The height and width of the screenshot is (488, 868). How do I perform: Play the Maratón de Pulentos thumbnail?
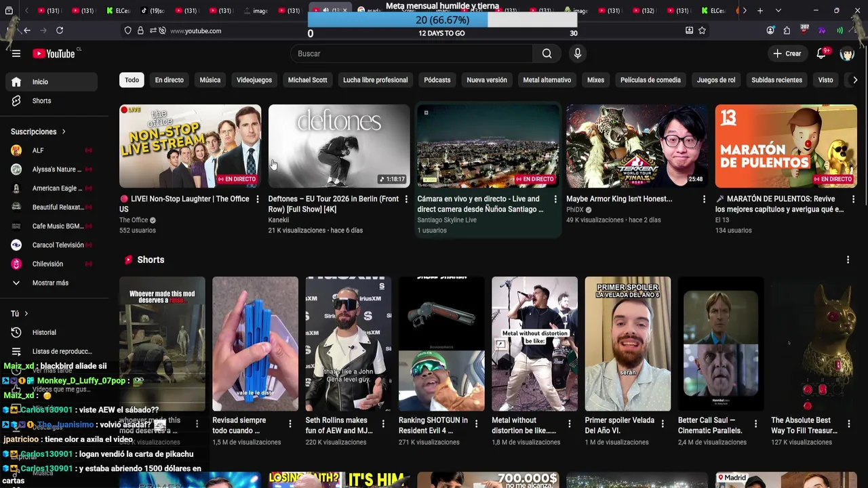[786, 146]
